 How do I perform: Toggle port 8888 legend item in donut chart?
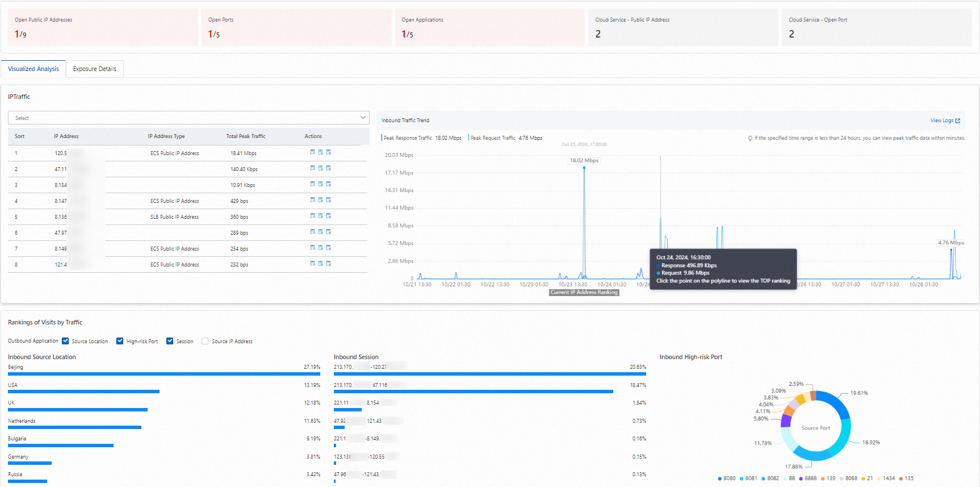[808, 478]
